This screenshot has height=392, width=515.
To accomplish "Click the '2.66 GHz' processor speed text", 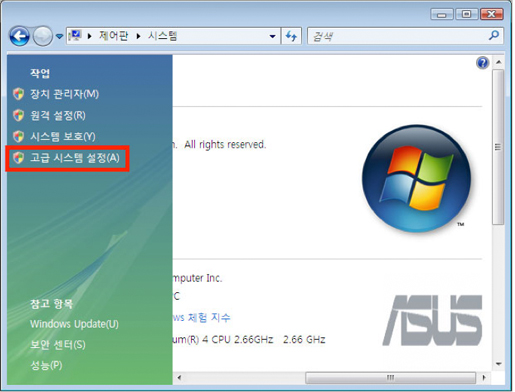I will click(x=304, y=339).
